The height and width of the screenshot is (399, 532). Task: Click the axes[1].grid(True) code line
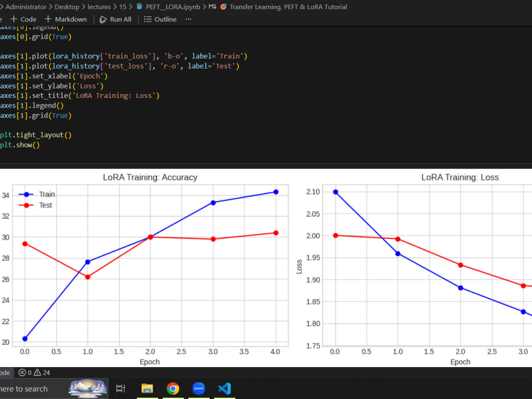(x=36, y=115)
